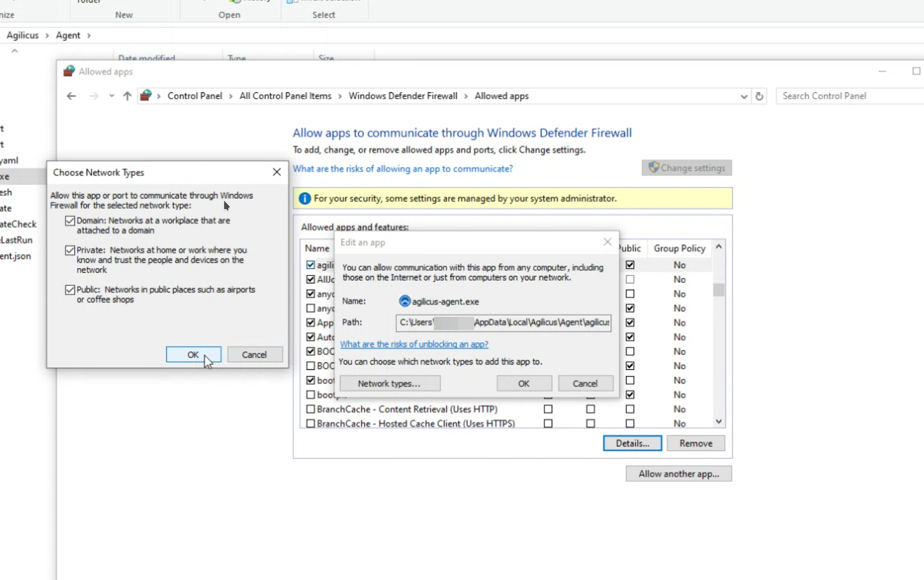Open the recent locations dropdown arrow
This screenshot has height=580, width=924.
[x=112, y=96]
